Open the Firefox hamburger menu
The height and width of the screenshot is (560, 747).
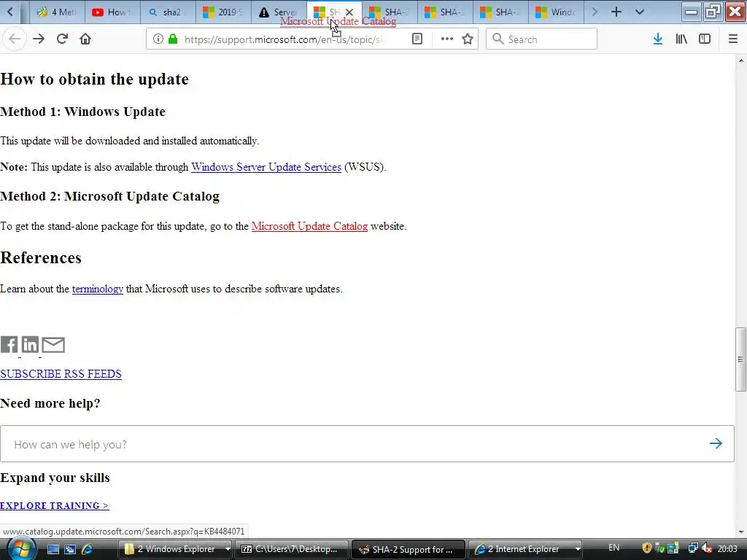point(732,39)
